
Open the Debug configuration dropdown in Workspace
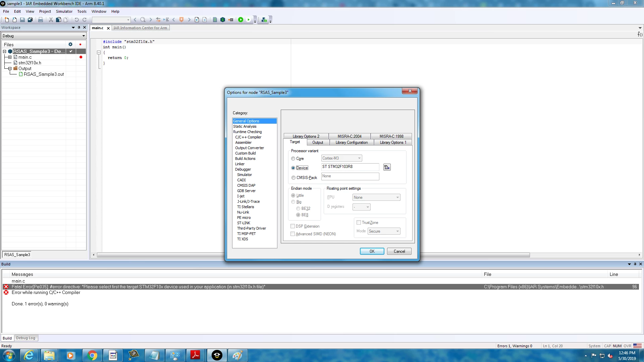point(44,36)
